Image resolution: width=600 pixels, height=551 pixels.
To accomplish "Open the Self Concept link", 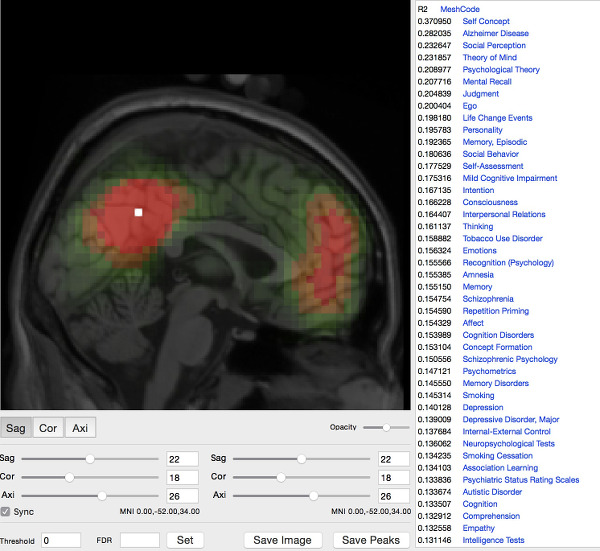I will [x=486, y=21].
